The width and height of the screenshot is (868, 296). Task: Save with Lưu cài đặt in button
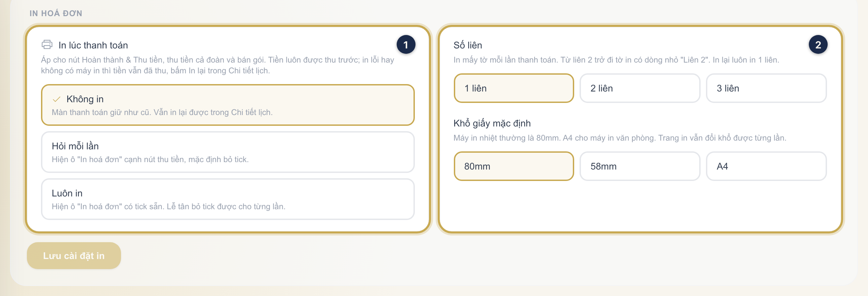[74, 256]
